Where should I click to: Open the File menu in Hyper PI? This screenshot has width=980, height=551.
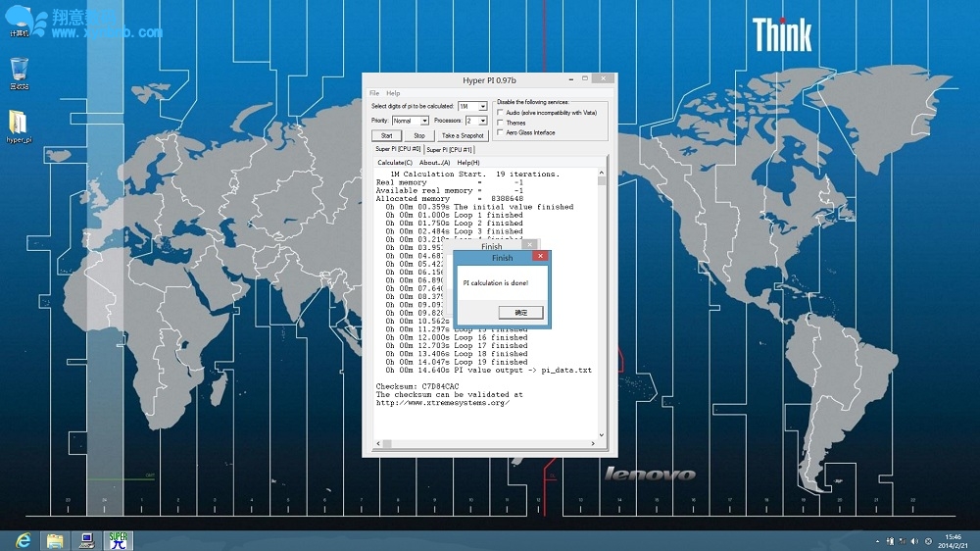pos(374,93)
